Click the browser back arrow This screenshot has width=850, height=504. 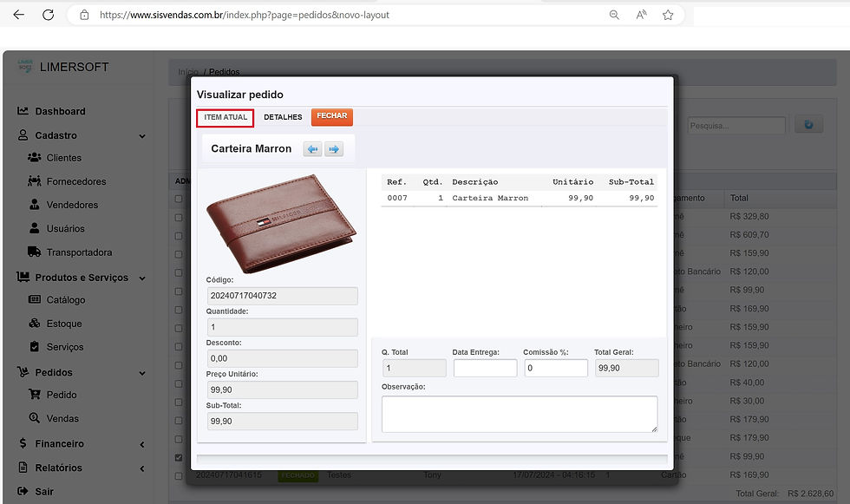19,15
